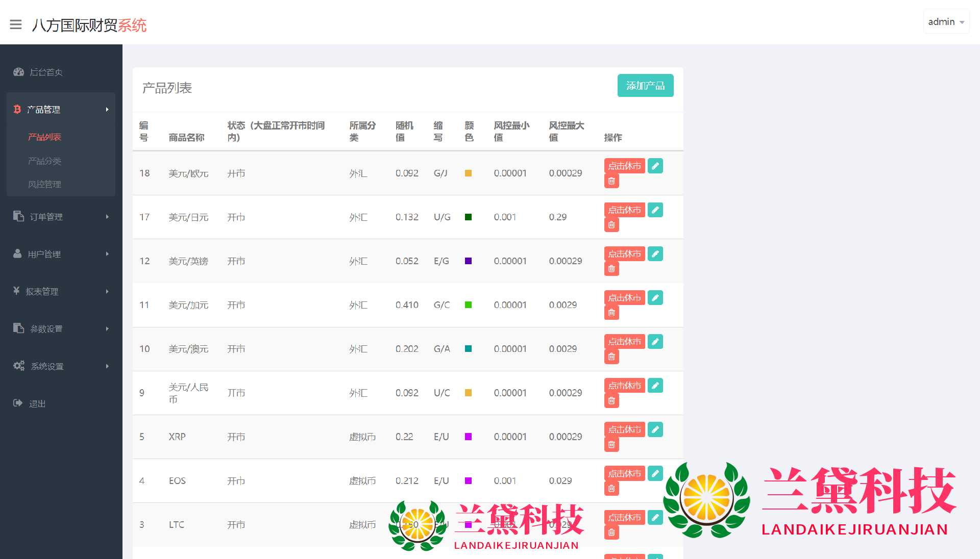Click the 添加产品 button

click(x=645, y=86)
